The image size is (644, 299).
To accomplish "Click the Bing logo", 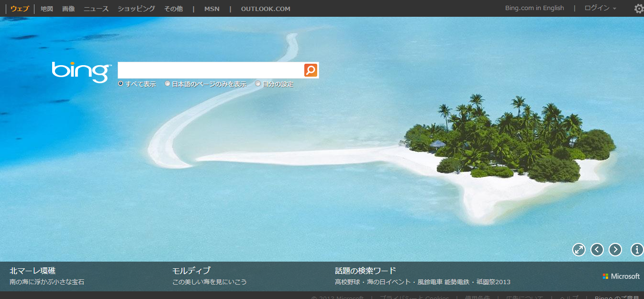I will (x=81, y=72).
